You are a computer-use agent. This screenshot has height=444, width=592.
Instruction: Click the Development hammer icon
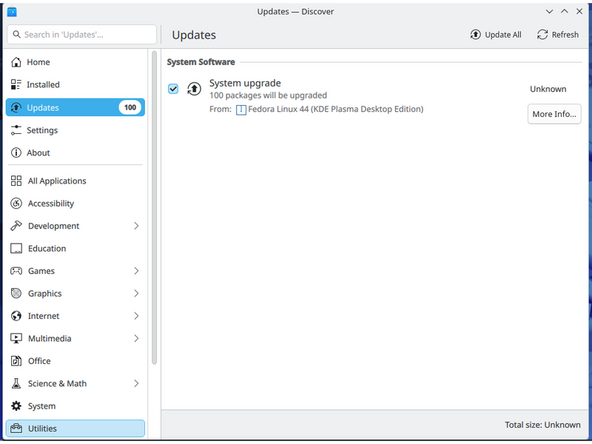16,226
